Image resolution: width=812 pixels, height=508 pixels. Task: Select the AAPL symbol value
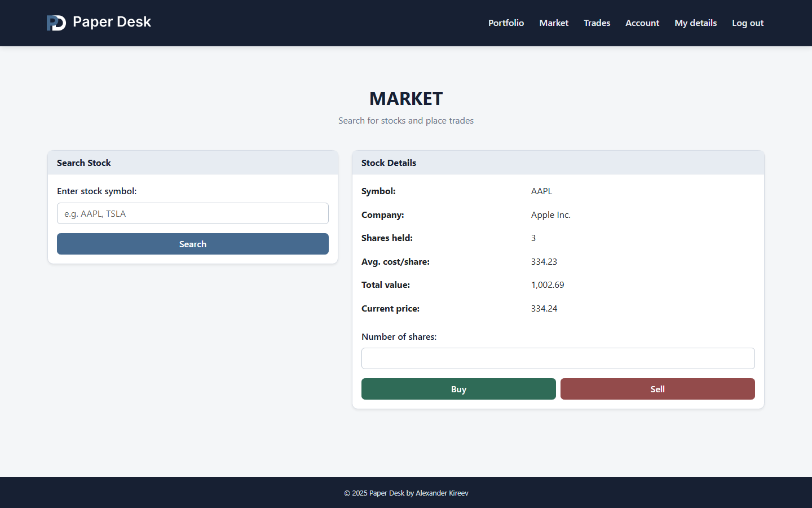[x=541, y=191]
